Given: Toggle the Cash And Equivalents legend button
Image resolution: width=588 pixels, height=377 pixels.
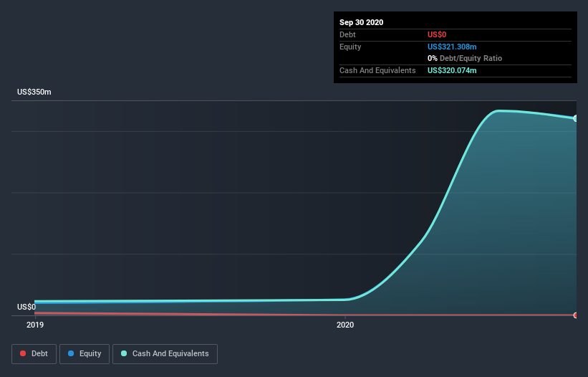Looking at the screenshot, I should [165, 354].
